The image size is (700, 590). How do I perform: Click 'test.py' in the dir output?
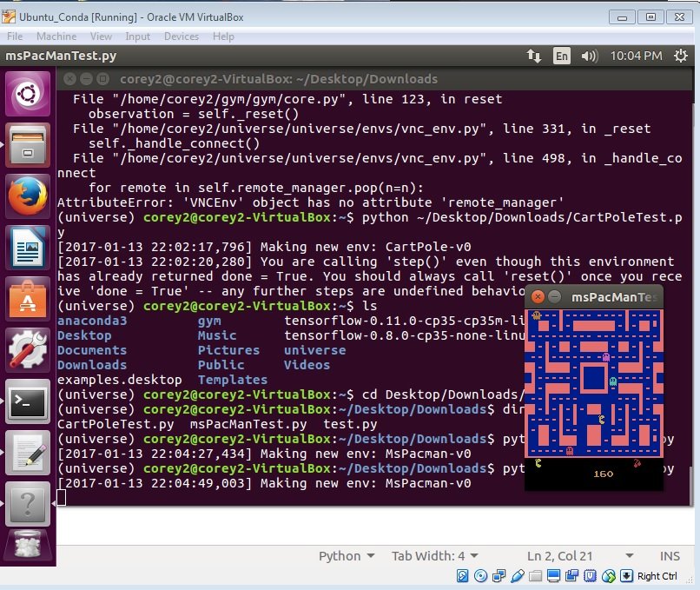pyautogui.click(x=350, y=424)
